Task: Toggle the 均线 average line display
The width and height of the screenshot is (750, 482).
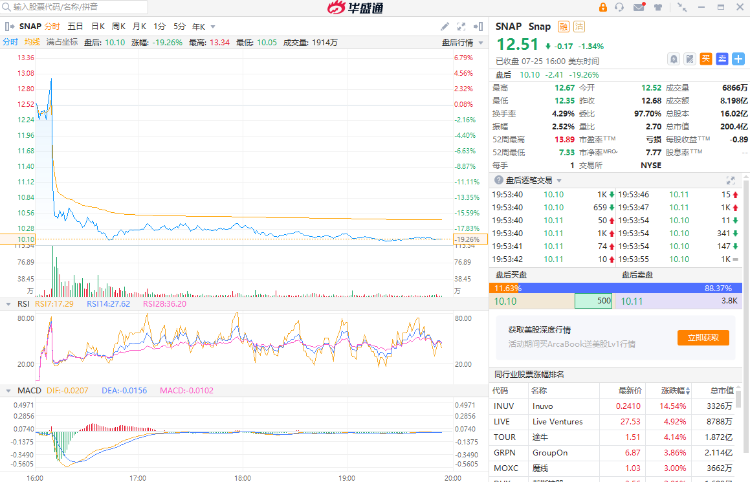Action: (32, 42)
